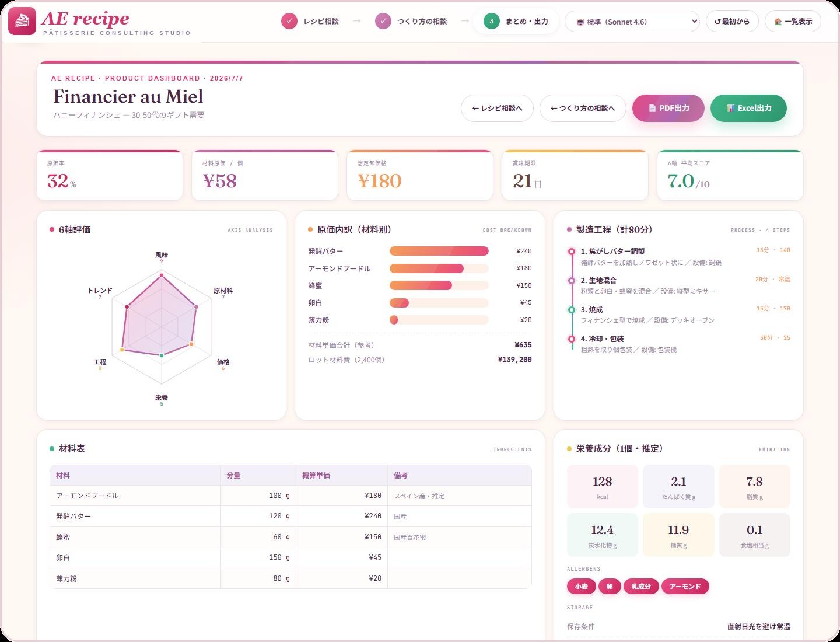Select the 焼成 process step marker

click(x=572, y=310)
